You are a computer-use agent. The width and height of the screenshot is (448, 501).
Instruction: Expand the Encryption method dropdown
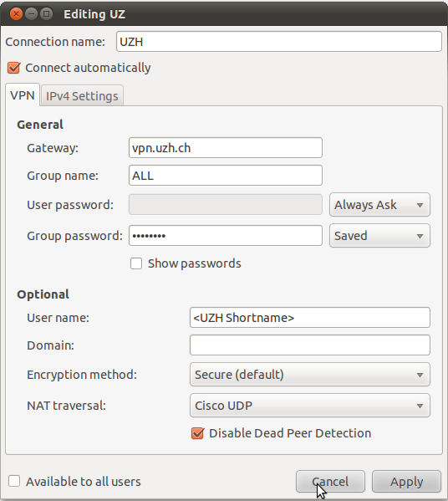pos(310,375)
